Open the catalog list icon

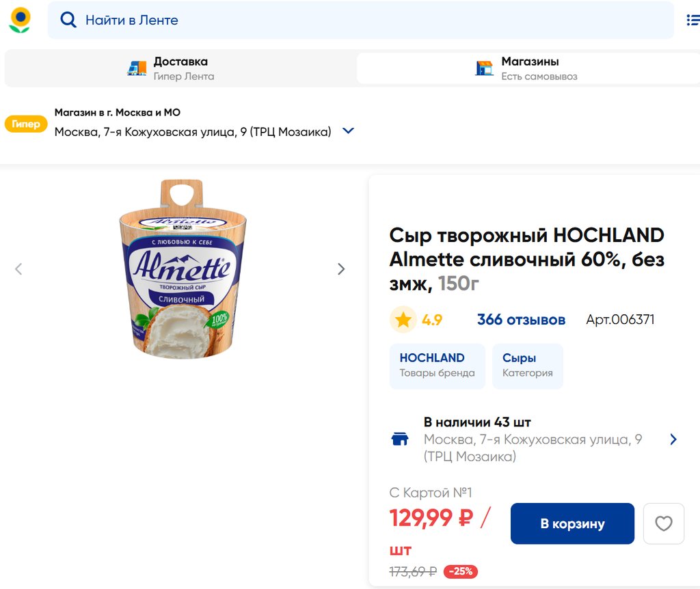point(692,20)
